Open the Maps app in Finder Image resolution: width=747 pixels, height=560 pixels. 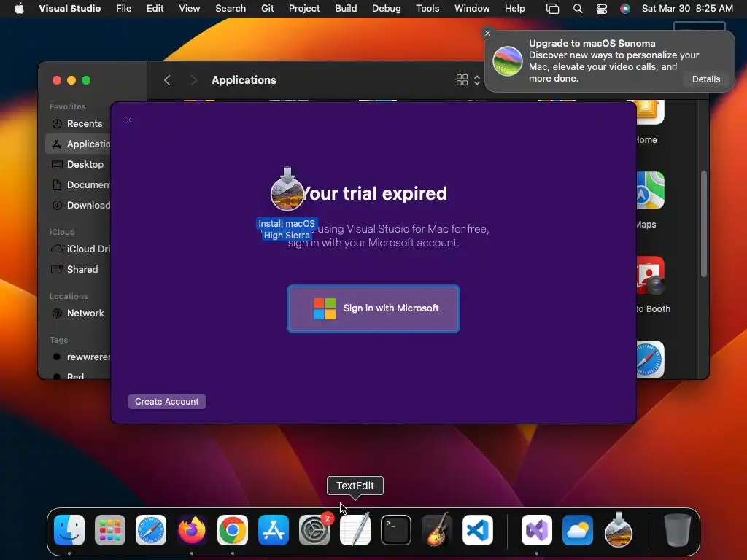[x=650, y=190]
